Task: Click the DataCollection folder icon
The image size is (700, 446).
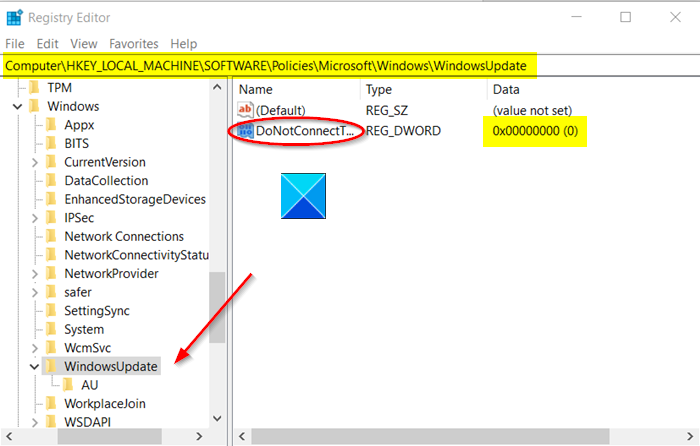Action: pyautogui.click(x=51, y=180)
